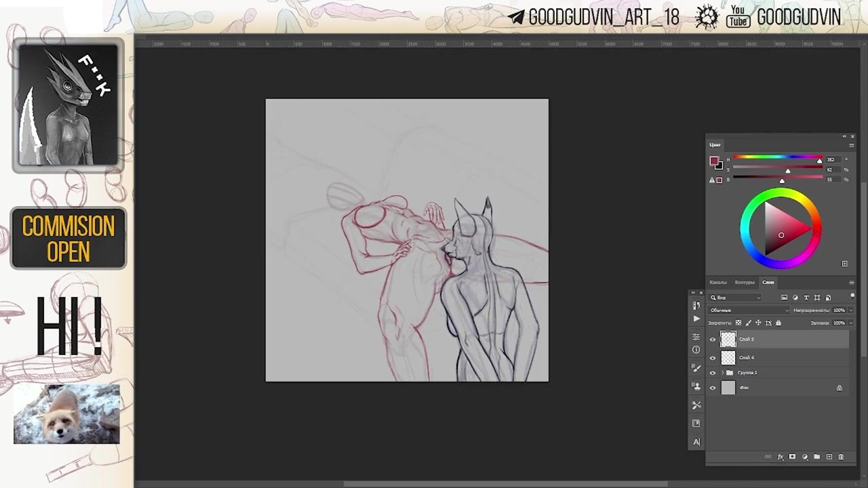868x488 pixels.
Task: Switch to the Каналы tab
Action: (x=717, y=282)
